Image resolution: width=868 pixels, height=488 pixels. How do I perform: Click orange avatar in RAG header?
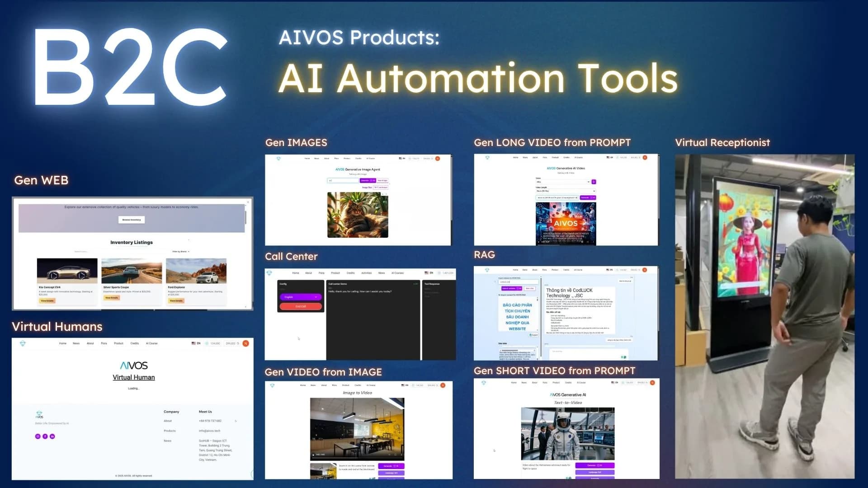coord(645,270)
